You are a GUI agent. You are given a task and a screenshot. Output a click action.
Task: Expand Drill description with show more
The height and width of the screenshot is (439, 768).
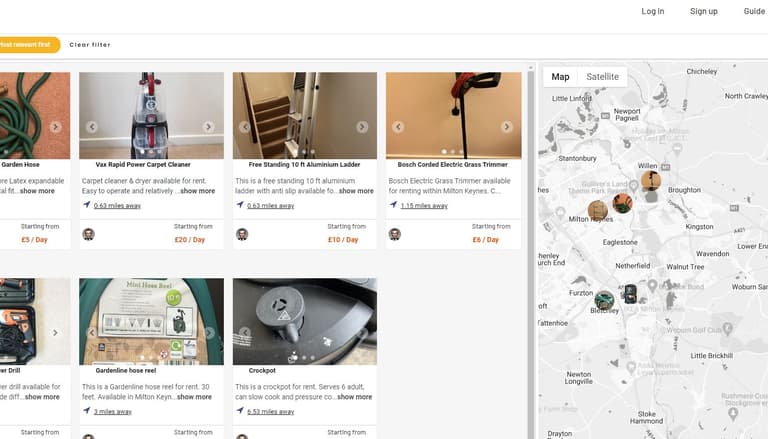[x=42, y=397]
